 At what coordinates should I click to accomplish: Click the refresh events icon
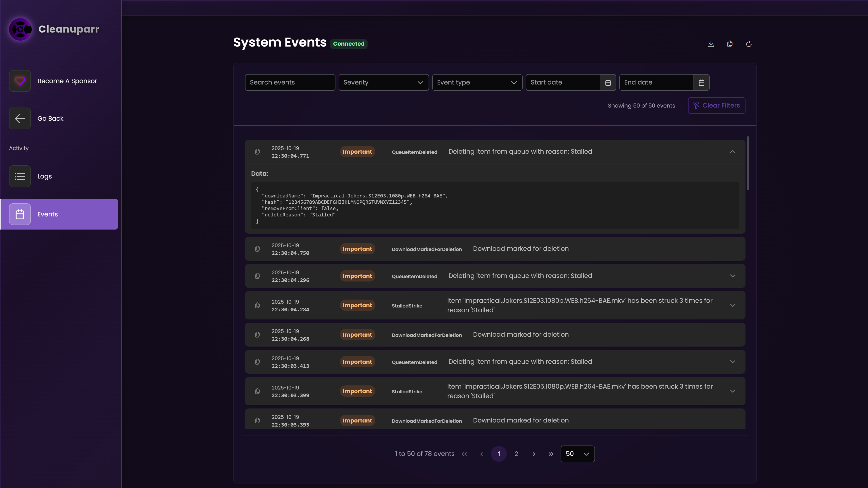(749, 44)
